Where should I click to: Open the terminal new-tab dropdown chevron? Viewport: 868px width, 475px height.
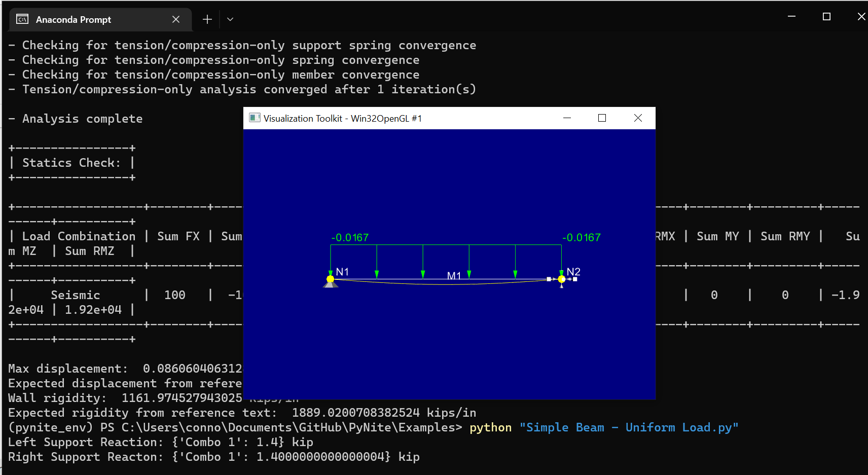(x=230, y=19)
